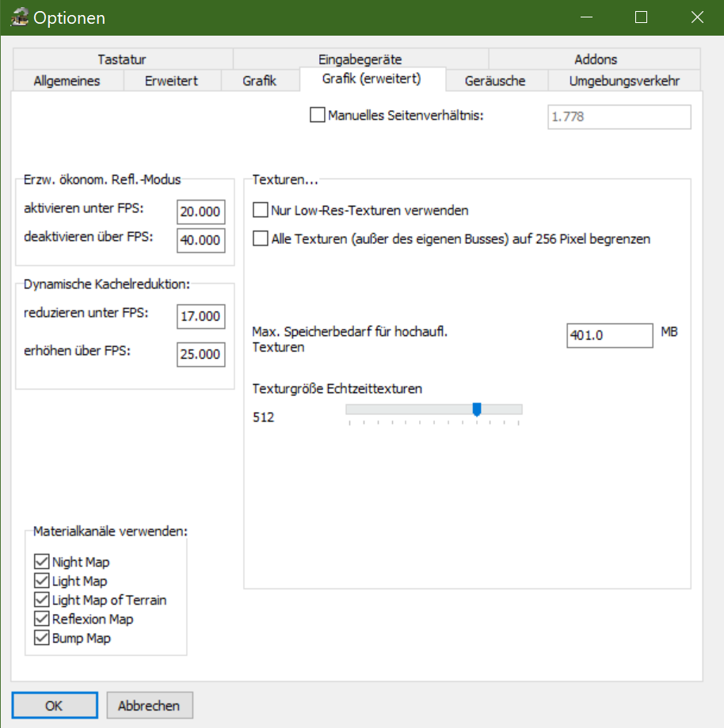
Task: Toggle Light Map of Terrain option
Action: tap(42, 600)
